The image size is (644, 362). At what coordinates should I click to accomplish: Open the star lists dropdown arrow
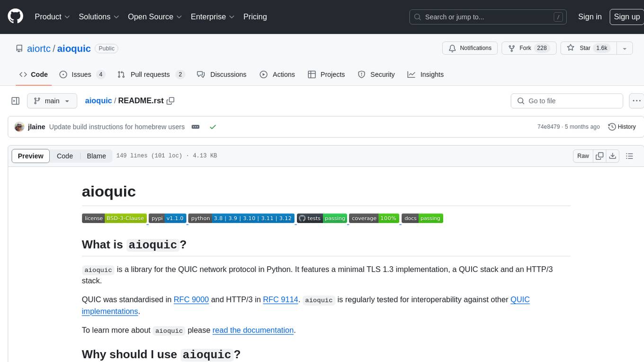(x=625, y=48)
